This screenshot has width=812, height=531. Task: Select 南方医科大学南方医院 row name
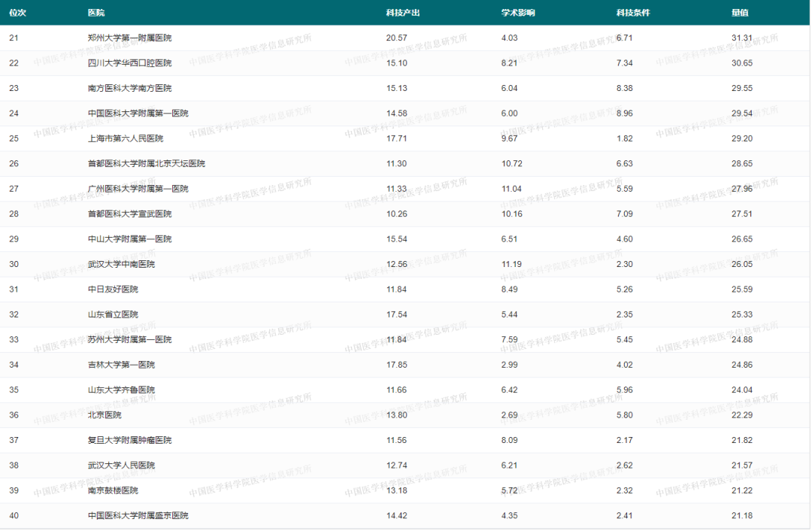[130, 88]
